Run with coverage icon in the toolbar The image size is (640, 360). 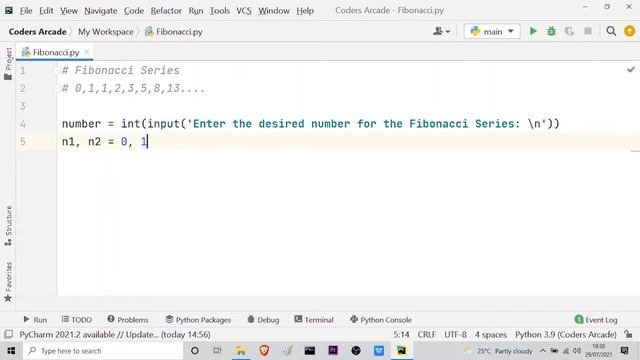(x=569, y=31)
